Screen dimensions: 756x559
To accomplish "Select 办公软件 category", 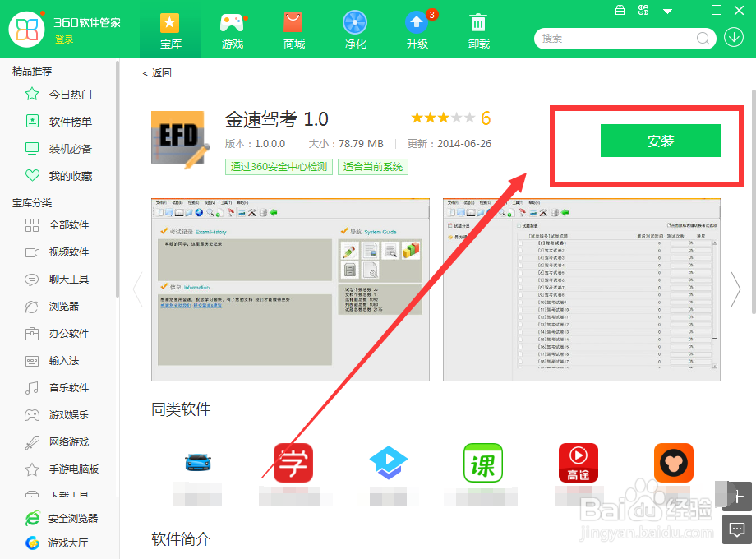I will (58, 333).
